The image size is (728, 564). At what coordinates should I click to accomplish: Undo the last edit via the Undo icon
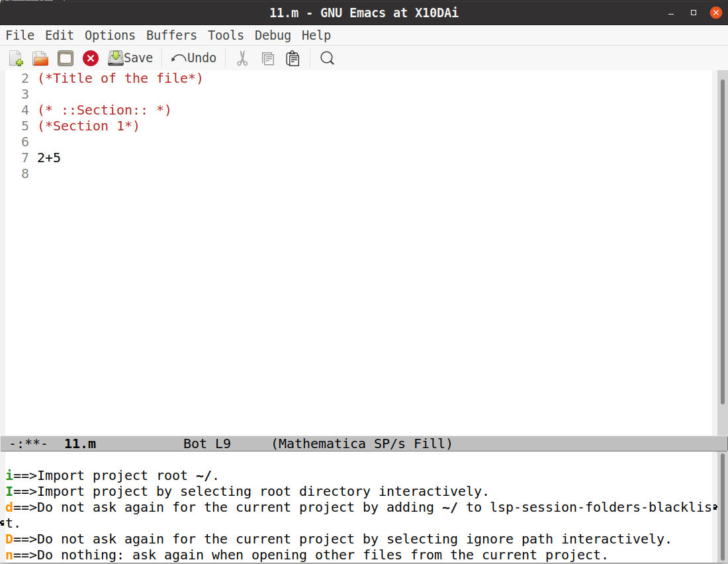click(193, 58)
